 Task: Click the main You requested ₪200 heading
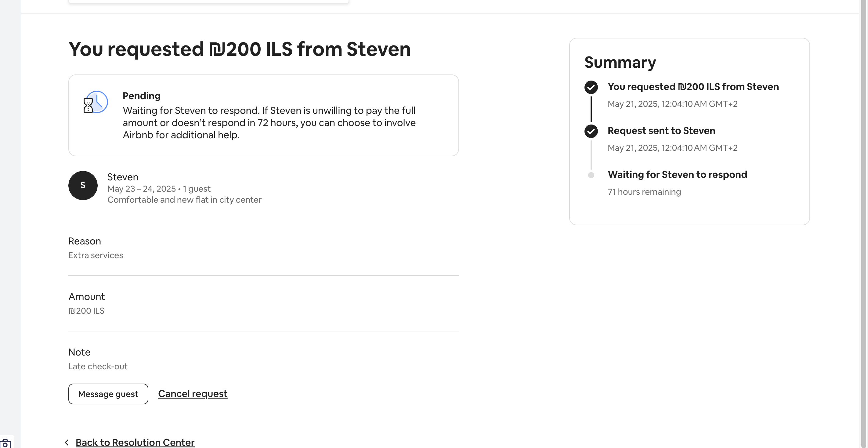pyautogui.click(x=240, y=49)
